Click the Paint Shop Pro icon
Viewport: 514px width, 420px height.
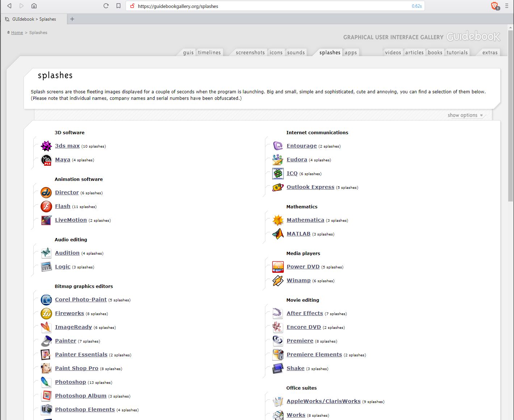tap(46, 369)
